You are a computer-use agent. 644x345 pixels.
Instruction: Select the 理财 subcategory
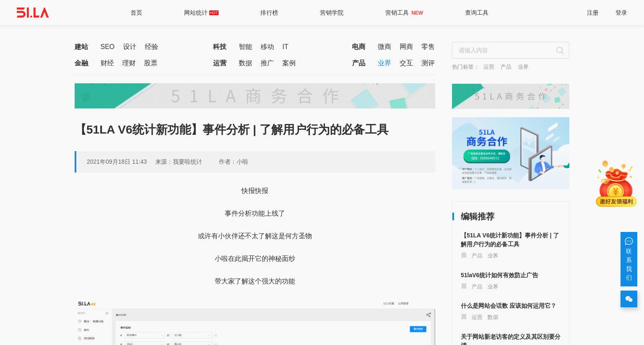(x=129, y=63)
